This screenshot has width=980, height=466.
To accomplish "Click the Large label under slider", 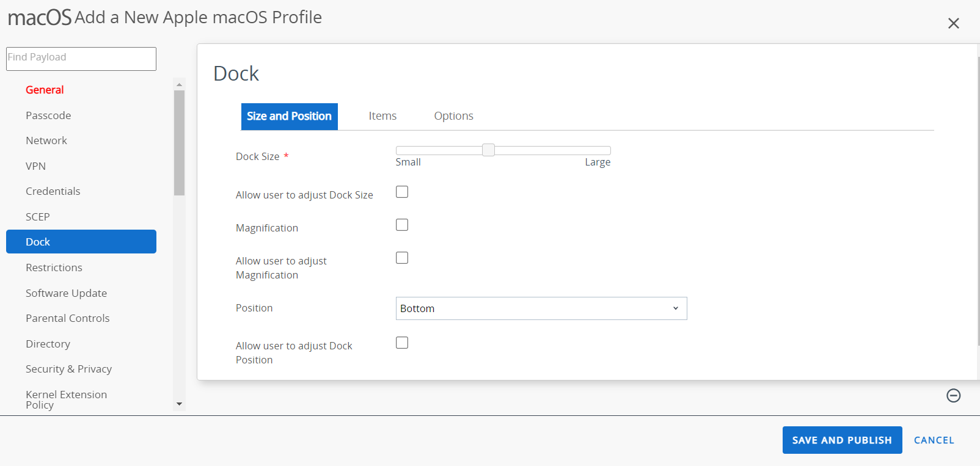I will click(x=598, y=162).
